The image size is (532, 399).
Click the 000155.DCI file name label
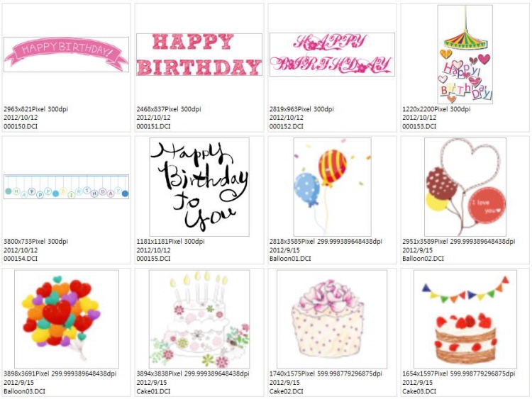[153, 259]
